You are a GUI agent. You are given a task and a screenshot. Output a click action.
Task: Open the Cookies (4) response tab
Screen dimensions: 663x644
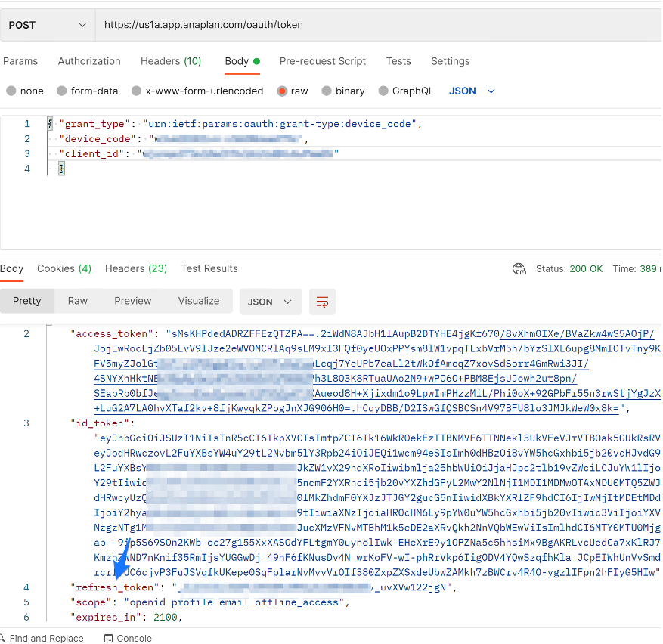point(64,268)
